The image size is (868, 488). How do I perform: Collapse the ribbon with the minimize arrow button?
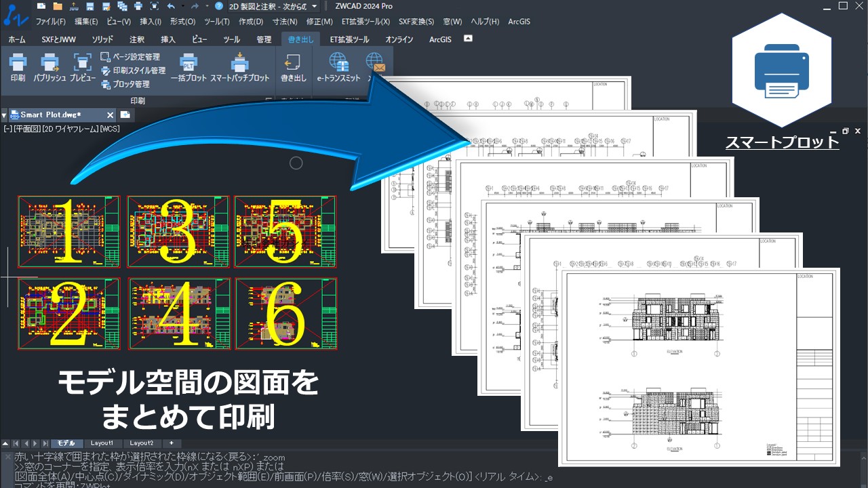click(467, 39)
